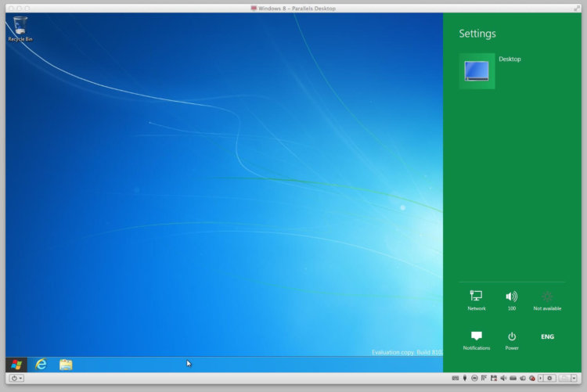The height and width of the screenshot is (392, 587).
Task: Switch the ENG input language
Action: (x=547, y=336)
